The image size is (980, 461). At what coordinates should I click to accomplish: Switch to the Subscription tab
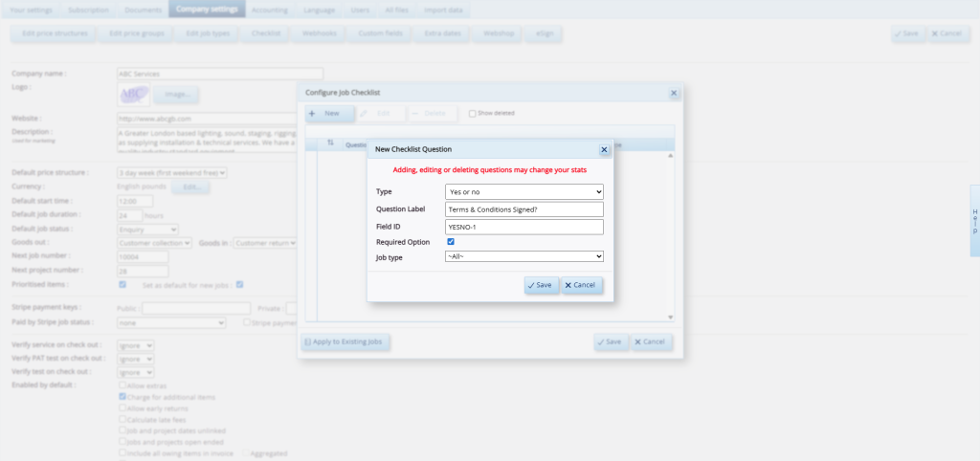(88, 10)
